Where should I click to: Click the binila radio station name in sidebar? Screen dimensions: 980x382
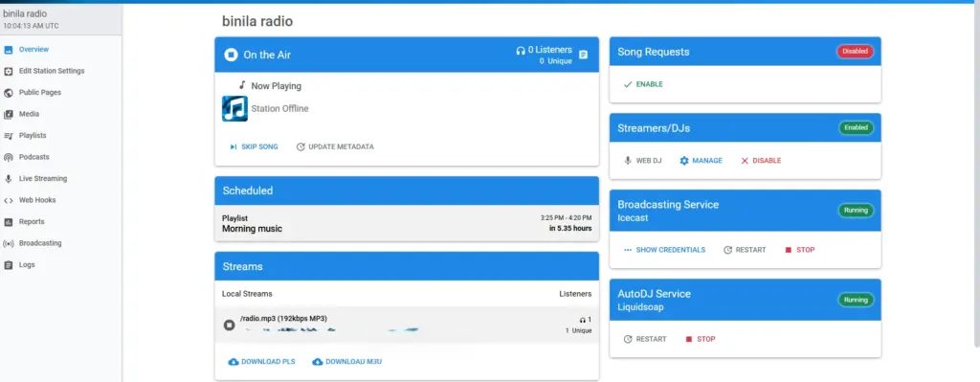(x=24, y=13)
